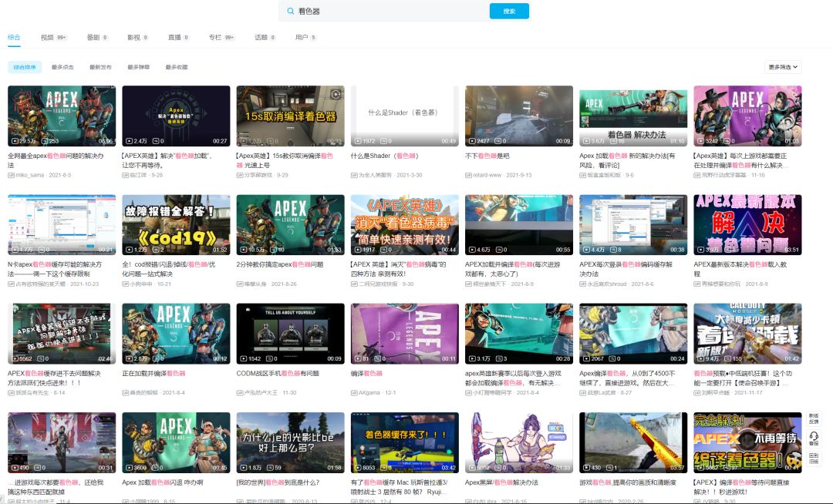Viewport: 833px width, 504px height.
Task: Click watch-later icon on 15s取消编译着色器 thumbnail
Action: click(x=336, y=95)
